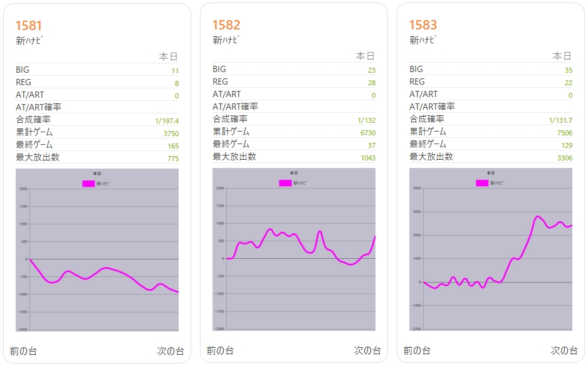The height and width of the screenshot is (366, 588).
Task: Click BIG count 35 on machine 1583
Action: point(568,70)
